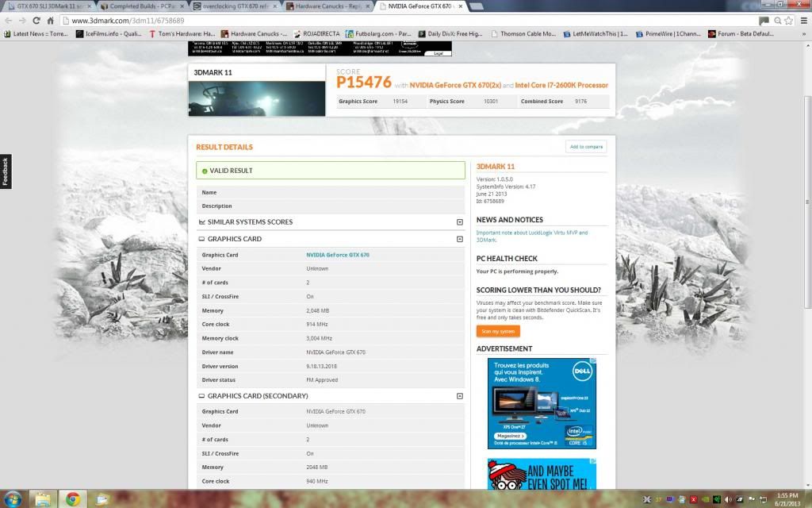Screen dimensions: 812x508
Task: Click the forward navigation arrow
Action: pyautogui.click(x=22, y=21)
